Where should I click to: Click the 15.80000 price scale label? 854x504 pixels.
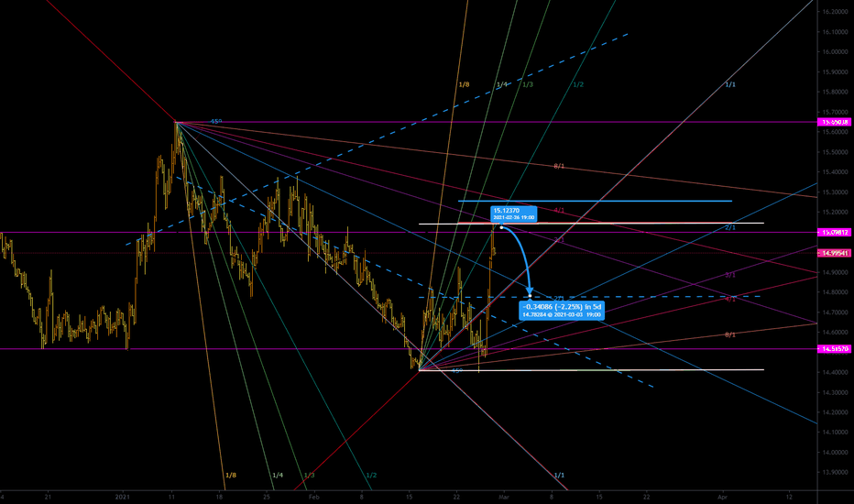(x=836, y=92)
